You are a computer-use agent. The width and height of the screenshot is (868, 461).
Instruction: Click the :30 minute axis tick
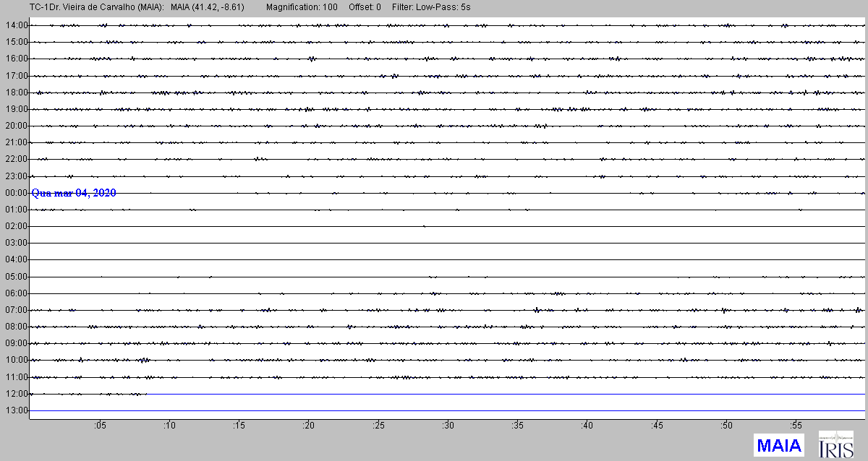(x=448, y=425)
